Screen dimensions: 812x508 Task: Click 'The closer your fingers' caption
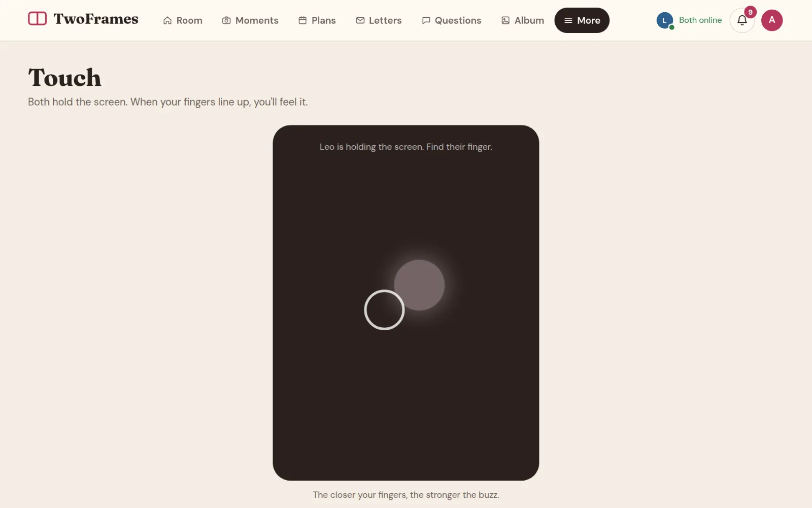(x=406, y=495)
